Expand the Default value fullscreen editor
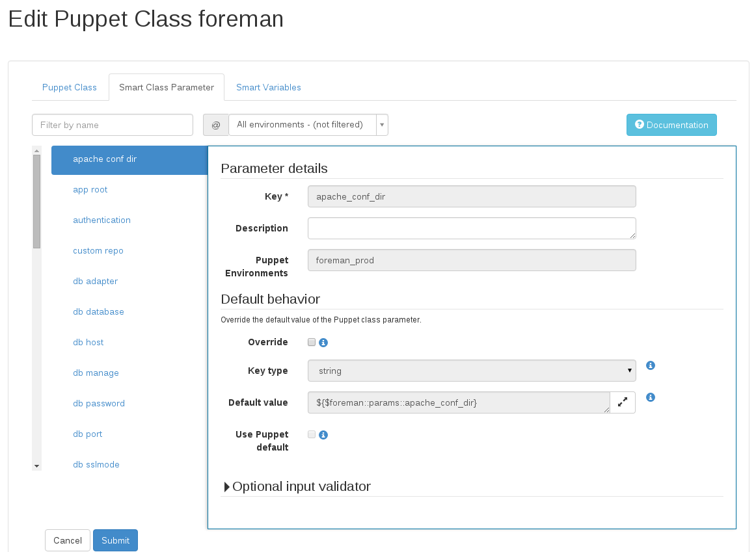This screenshot has height=552, width=756. tap(623, 402)
